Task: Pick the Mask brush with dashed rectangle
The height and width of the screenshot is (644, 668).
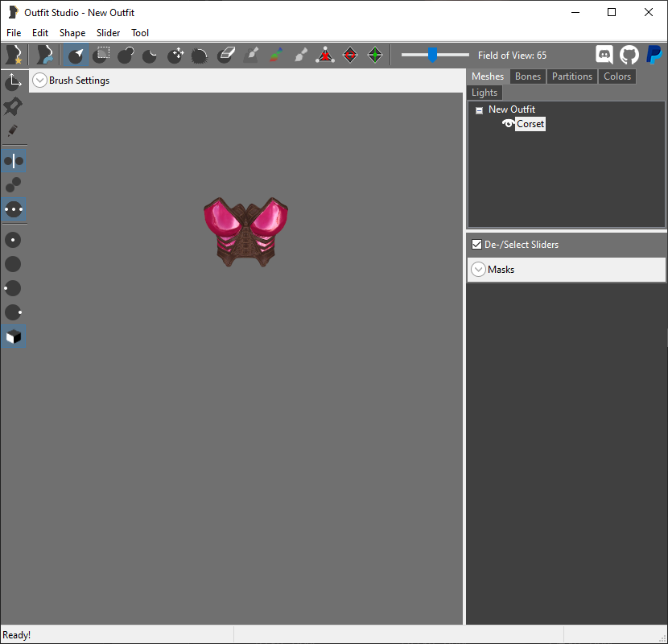Action: pyautogui.click(x=101, y=55)
